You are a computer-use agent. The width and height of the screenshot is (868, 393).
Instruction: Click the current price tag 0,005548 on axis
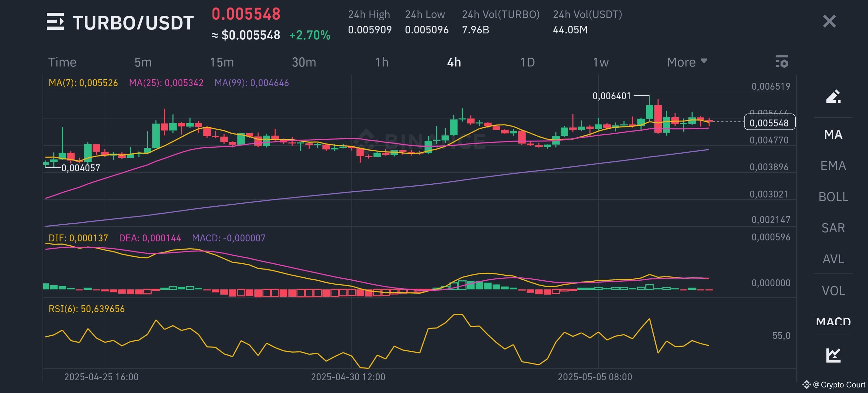pyautogui.click(x=769, y=122)
